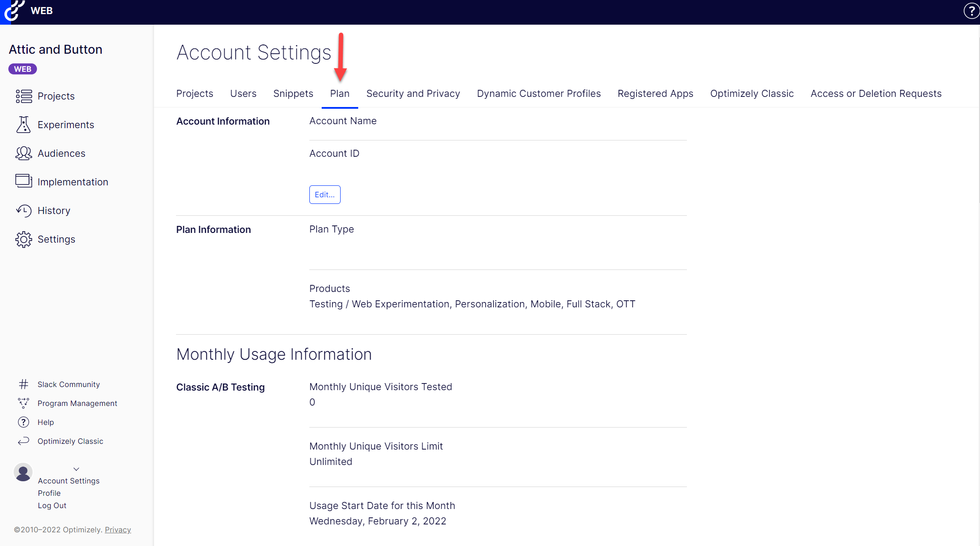
Task: Click the Optimizely Classic return arrow icon
Action: [23, 441]
